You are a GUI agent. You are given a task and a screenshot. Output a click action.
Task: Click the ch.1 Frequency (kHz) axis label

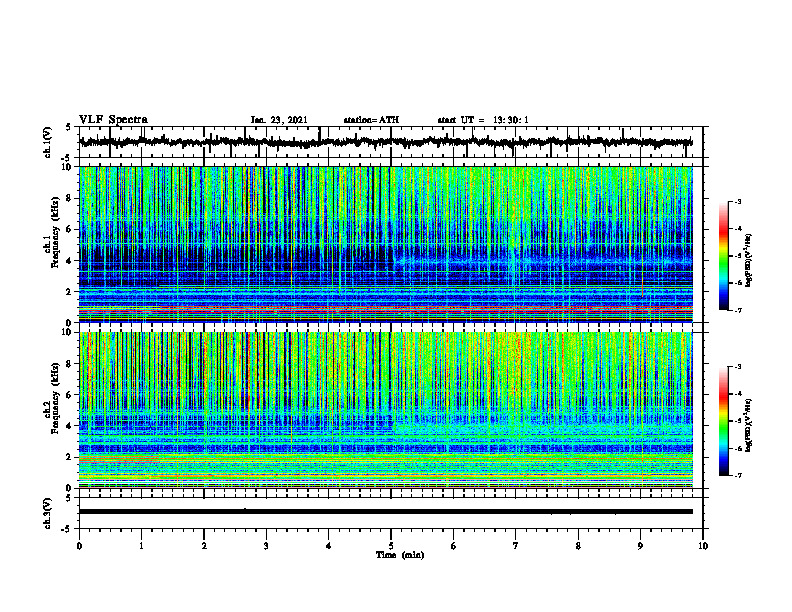[x=53, y=232]
